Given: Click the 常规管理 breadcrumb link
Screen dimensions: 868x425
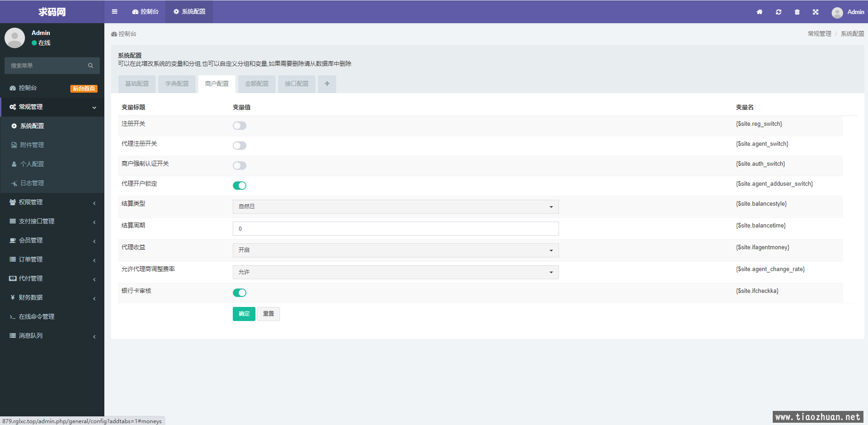Looking at the screenshot, I should [x=819, y=34].
